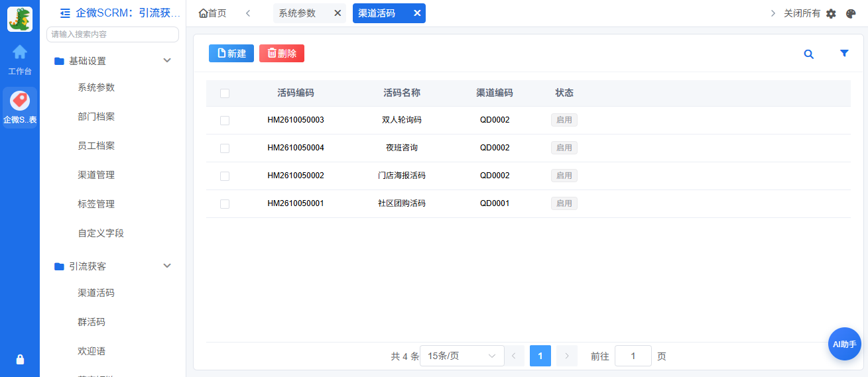Click the 引流获客 folder icon
This screenshot has height=377, width=868.
tap(59, 266)
